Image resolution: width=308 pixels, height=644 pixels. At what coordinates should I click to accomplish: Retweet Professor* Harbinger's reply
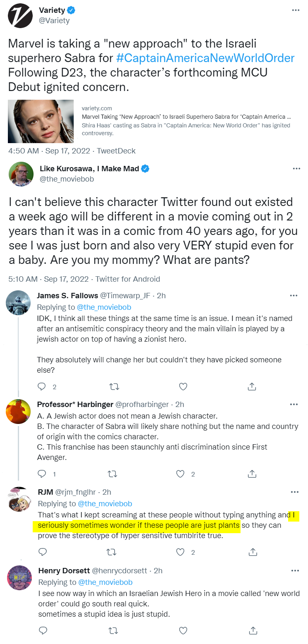[x=113, y=474]
